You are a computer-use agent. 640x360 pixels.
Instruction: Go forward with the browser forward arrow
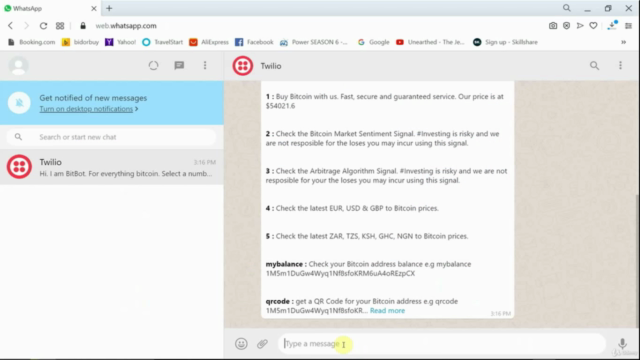[x=26, y=26]
